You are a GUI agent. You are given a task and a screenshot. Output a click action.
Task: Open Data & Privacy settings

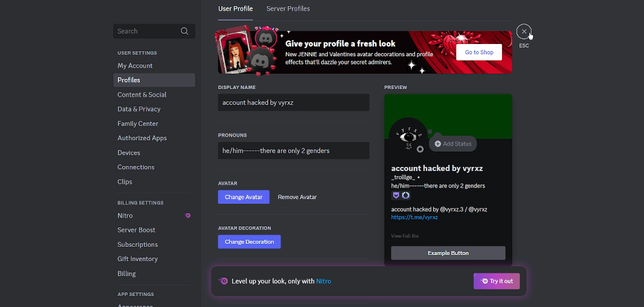139,109
